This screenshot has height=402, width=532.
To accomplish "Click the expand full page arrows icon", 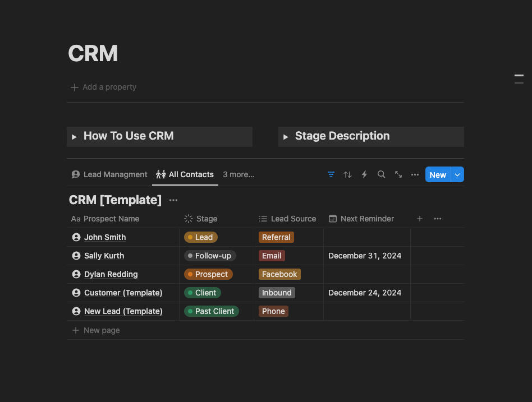I will [x=398, y=174].
